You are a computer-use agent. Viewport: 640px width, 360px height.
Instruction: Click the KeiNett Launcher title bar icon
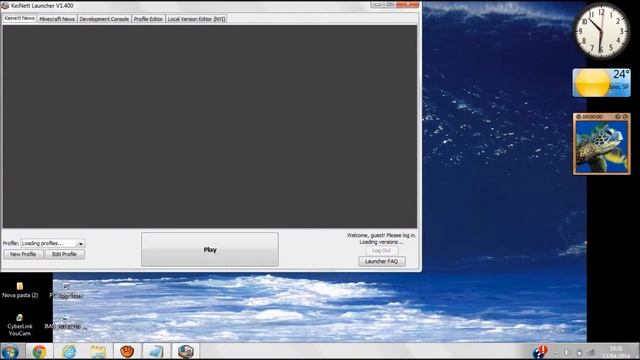[x=5, y=6]
